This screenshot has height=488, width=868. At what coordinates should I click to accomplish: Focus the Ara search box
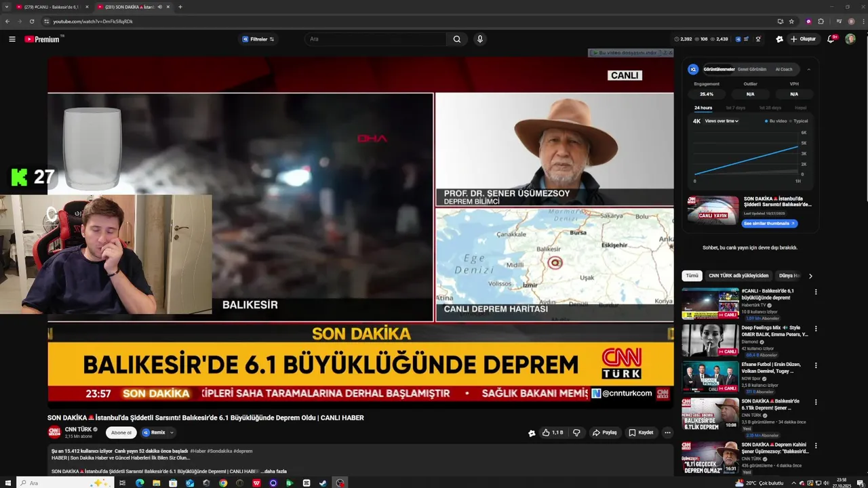coord(376,39)
